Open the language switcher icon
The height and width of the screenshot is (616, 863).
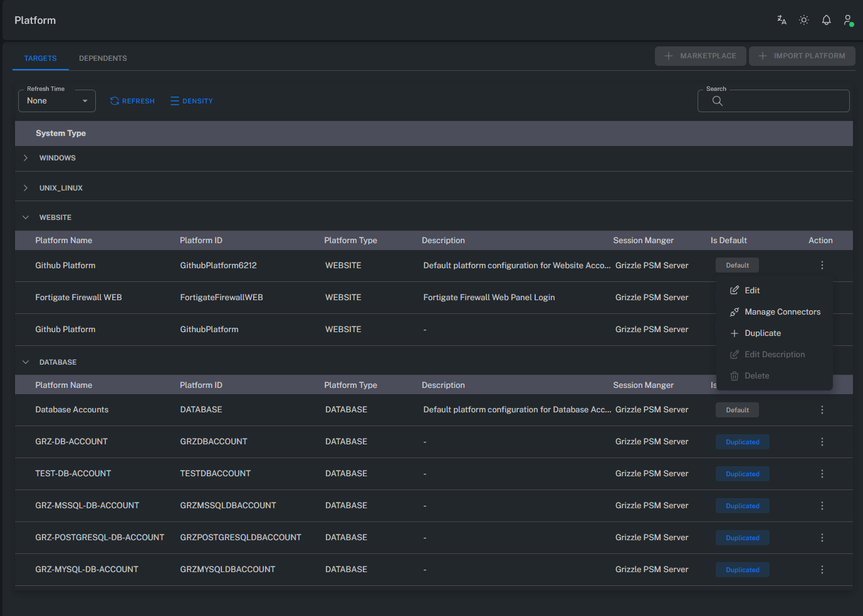point(781,19)
